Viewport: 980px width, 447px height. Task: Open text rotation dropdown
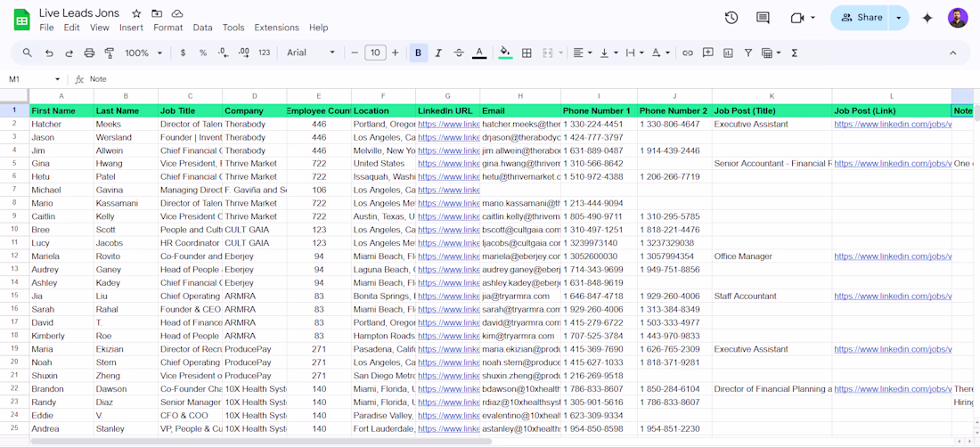(x=661, y=53)
